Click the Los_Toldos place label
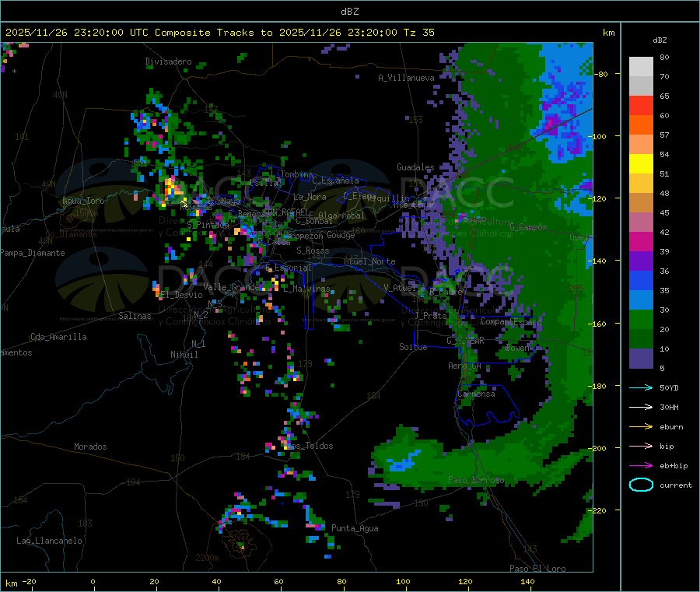The image size is (700, 592). click(x=310, y=446)
